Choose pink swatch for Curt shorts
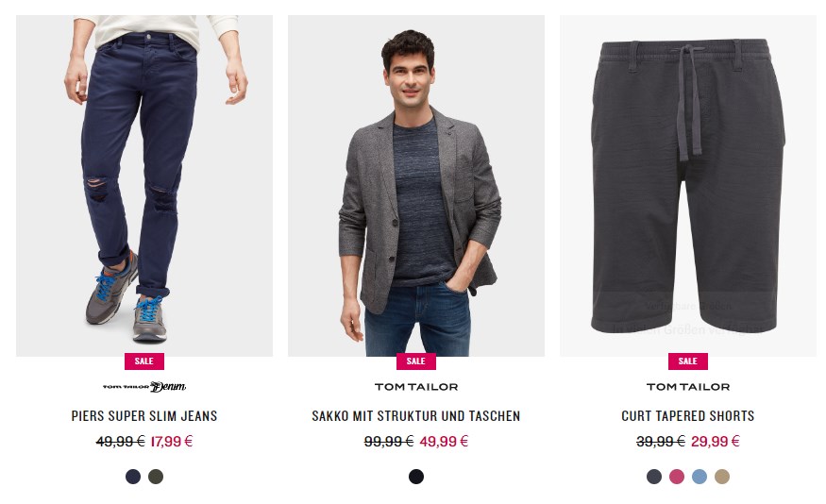Screen dimensions: 826x504 677,477
